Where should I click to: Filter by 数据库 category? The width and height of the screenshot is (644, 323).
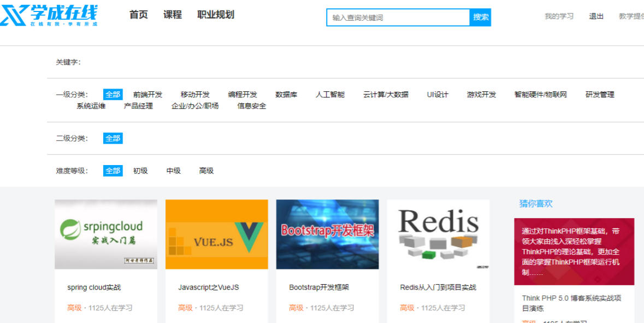click(286, 95)
